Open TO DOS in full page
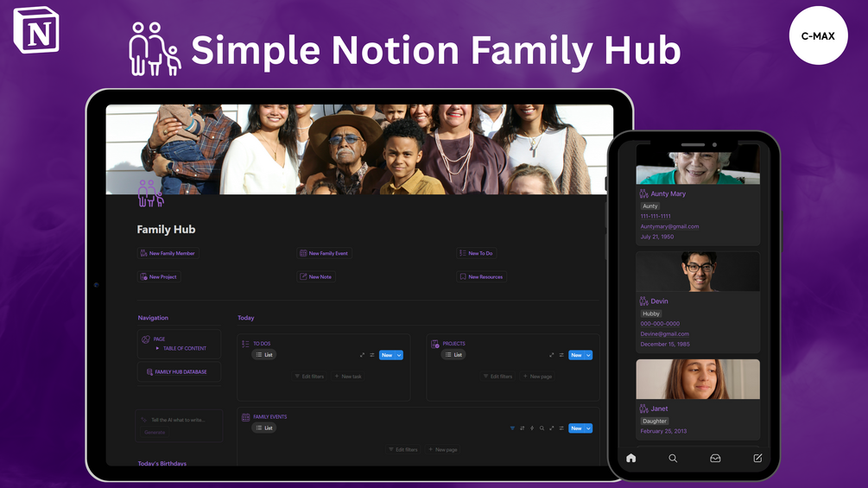The image size is (868, 488). [362, 355]
